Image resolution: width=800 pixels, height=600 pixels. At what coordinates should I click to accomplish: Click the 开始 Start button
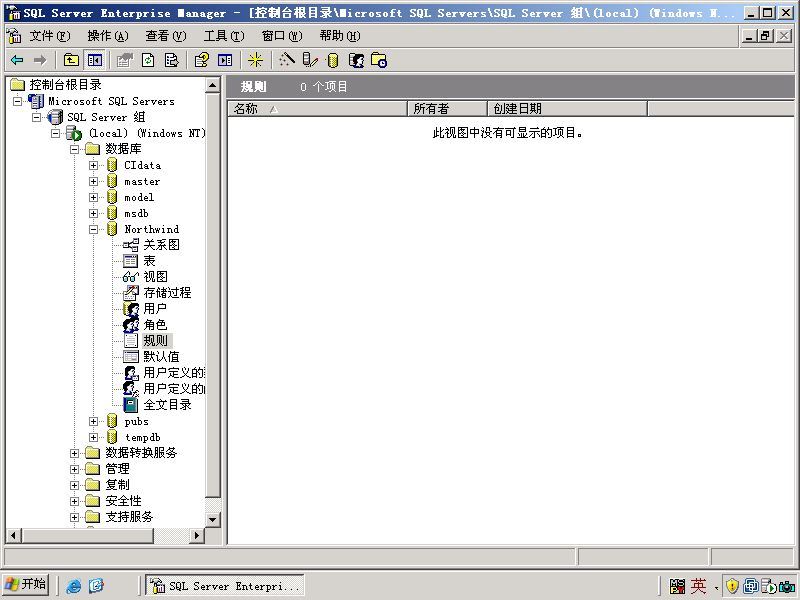click(x=26, y=585)
